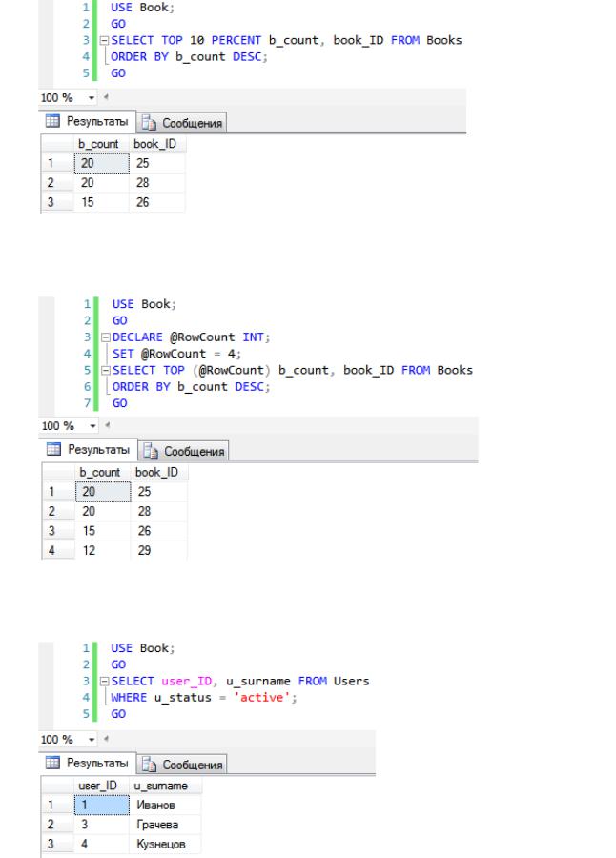The height and width of the screenshot is (858, 616).
Task: Select book_ID cell 26 in three-row Books grid
Action: (x=157, y=202)
